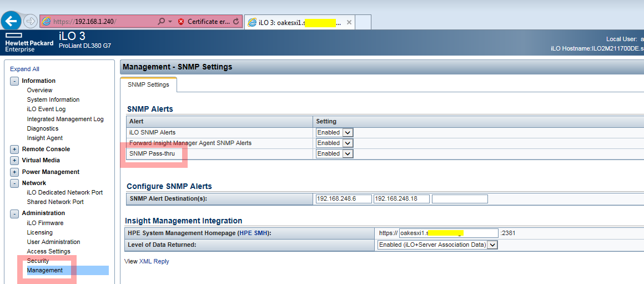The height and width of the screenshot is (284, 644).
Task: Collapse the Administration tree section
Action: coord(14,213)
